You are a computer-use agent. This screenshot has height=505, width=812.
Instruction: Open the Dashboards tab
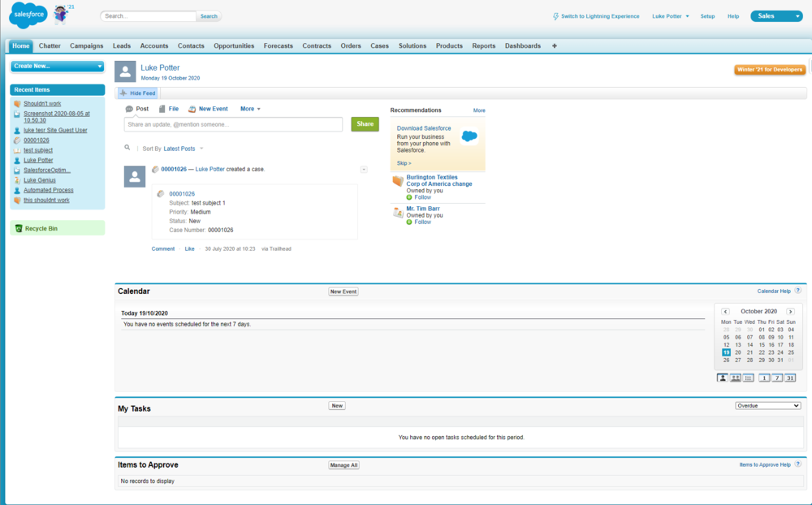tap(522, 45)
